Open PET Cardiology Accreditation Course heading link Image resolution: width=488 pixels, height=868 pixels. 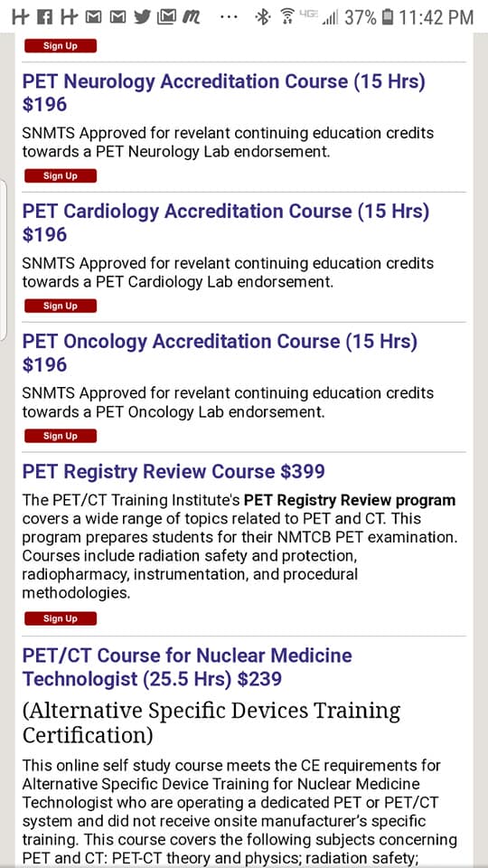(226, 222)
